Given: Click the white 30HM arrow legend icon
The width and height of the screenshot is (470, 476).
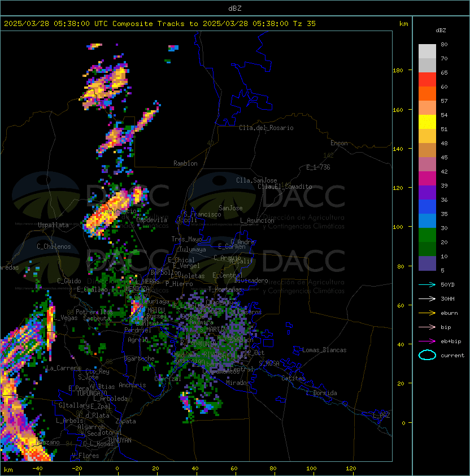Looking at the screenshot, I should pos(427,298).
